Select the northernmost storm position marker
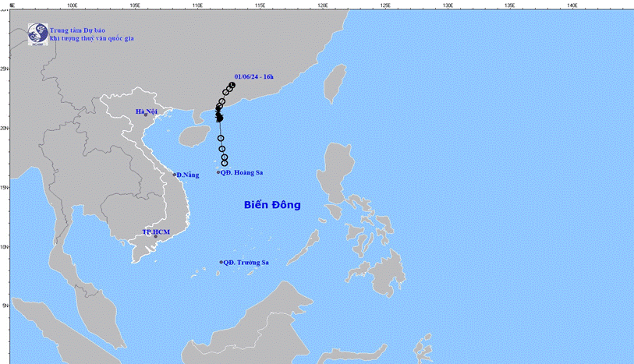The image size is (634, 364). [232, 86]
